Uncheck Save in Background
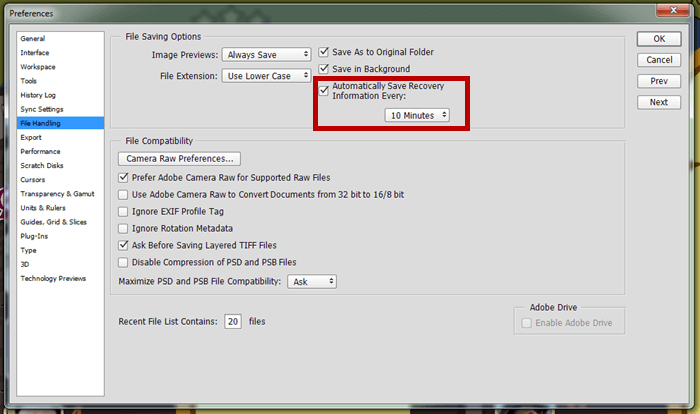 pyautogui.click(x=324, y=69)
